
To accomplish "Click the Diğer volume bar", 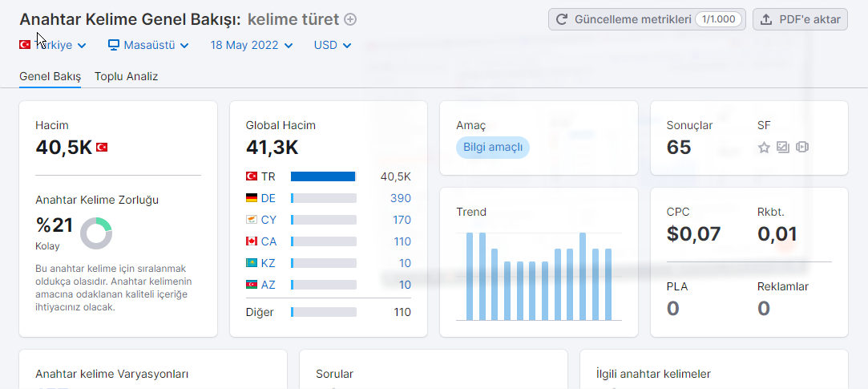I will [323, 312].
